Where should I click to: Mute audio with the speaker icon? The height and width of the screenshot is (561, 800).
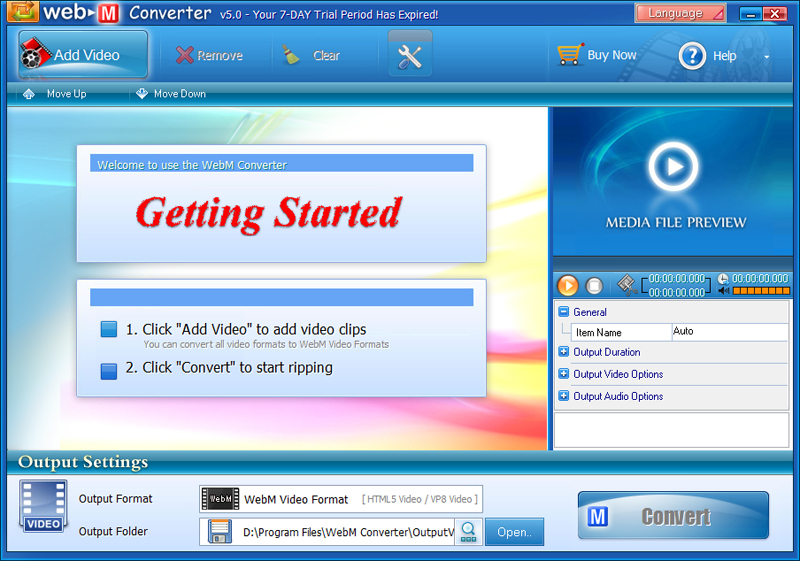coord(724,291)
